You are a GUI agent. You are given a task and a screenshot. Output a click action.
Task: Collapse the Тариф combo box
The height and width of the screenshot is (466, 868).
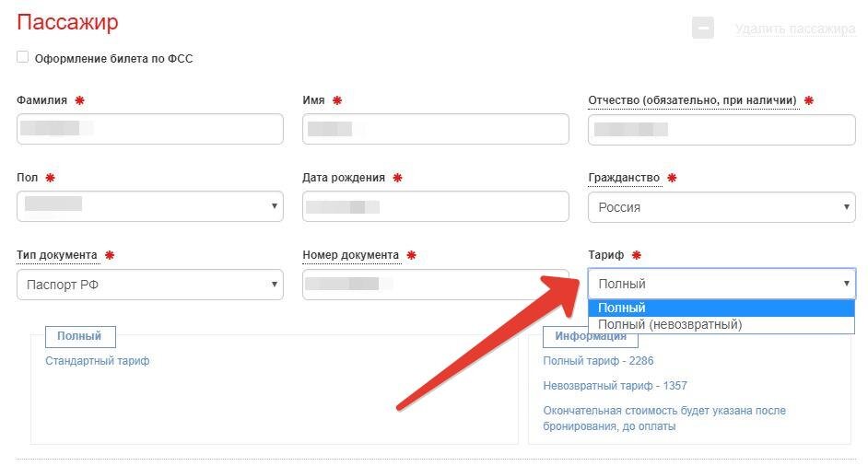(721, 284)
